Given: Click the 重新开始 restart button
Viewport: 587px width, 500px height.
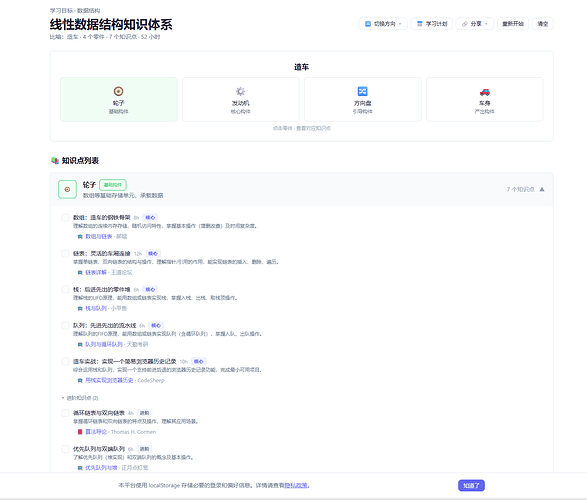Looking at the screenshot, I should [x=513, y=24].
